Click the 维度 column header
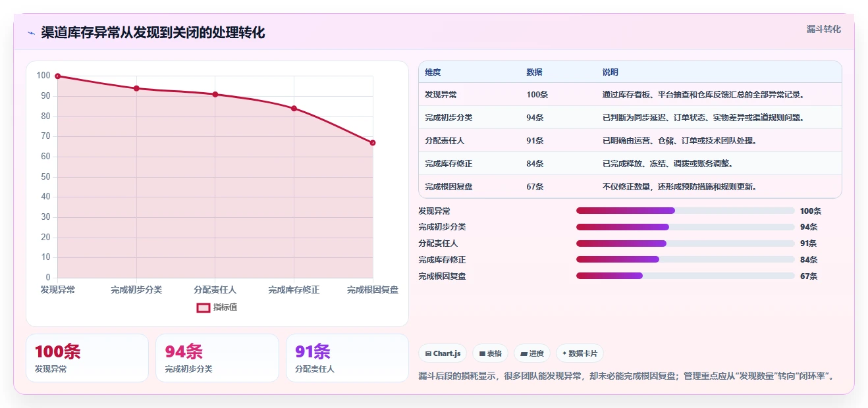The image size is (868, 408). click(433, 72)
